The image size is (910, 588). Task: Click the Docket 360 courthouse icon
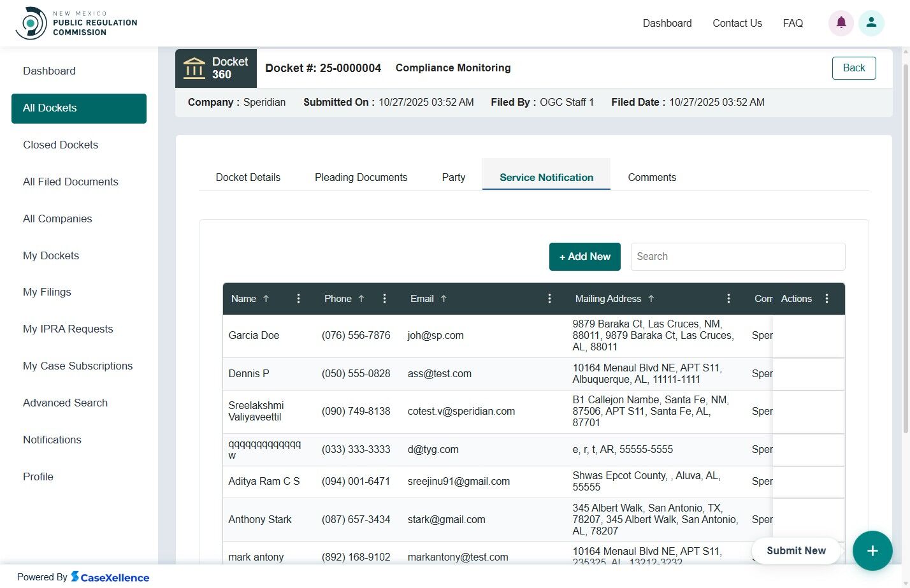point(194,68)
